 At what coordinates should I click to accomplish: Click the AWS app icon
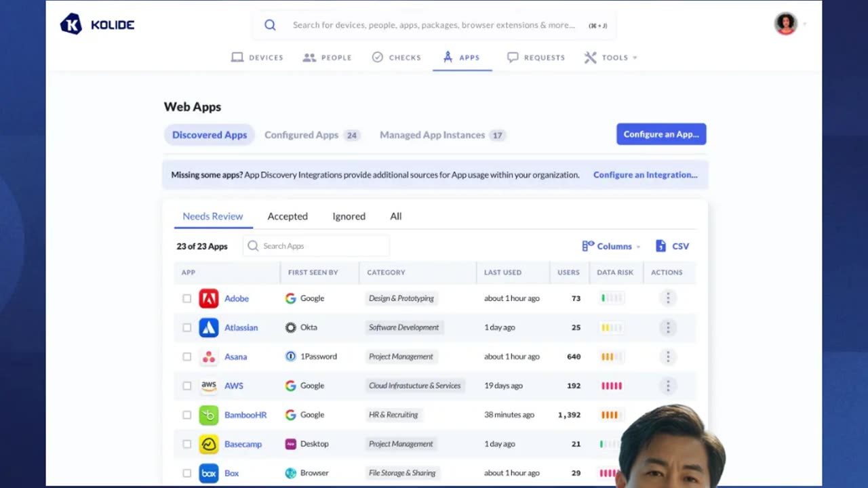(x=209, y=386)
